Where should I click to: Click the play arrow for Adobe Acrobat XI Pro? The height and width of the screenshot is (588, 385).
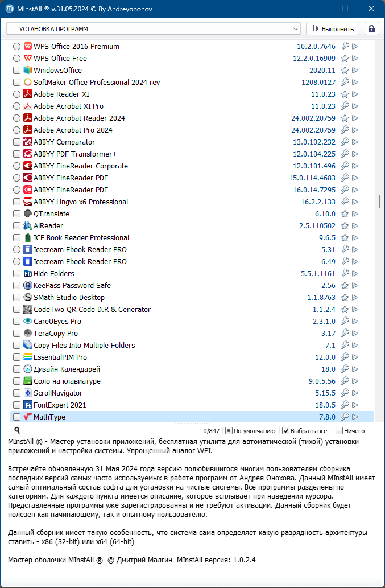point(355,106)
